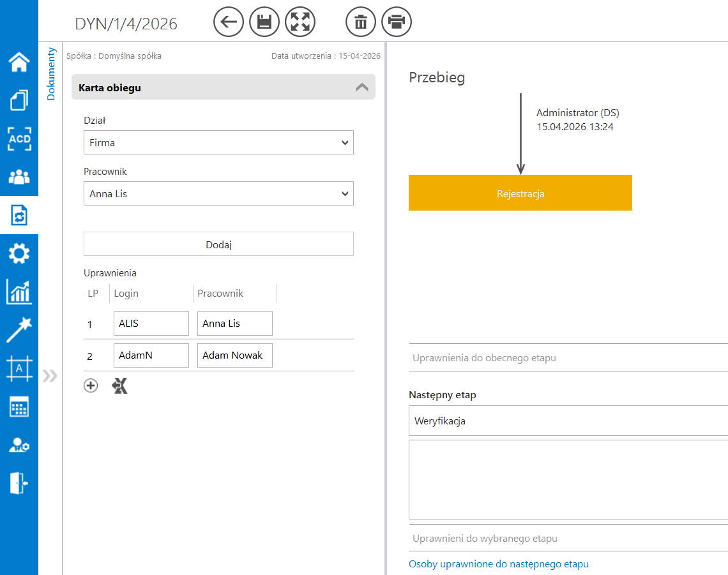Click the back arrow icon in toolbar
Image resolution: width=728 pixels, height=575 pixels.
coord(228,22)
